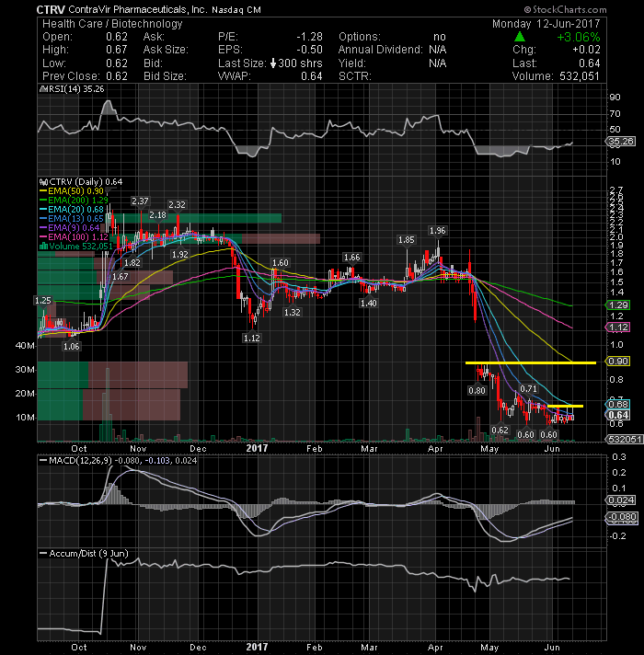
Task: Click the High value 0.67
Action: [117, 50]
